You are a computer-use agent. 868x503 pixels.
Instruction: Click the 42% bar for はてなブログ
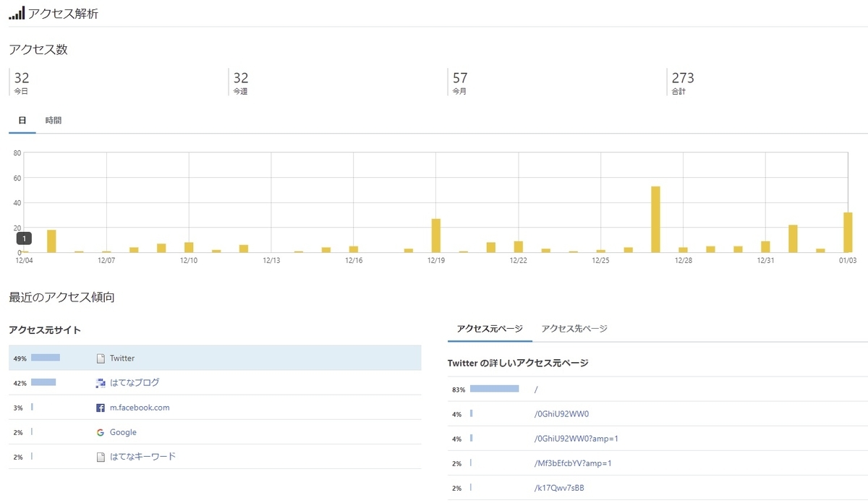tap(43, 382)
